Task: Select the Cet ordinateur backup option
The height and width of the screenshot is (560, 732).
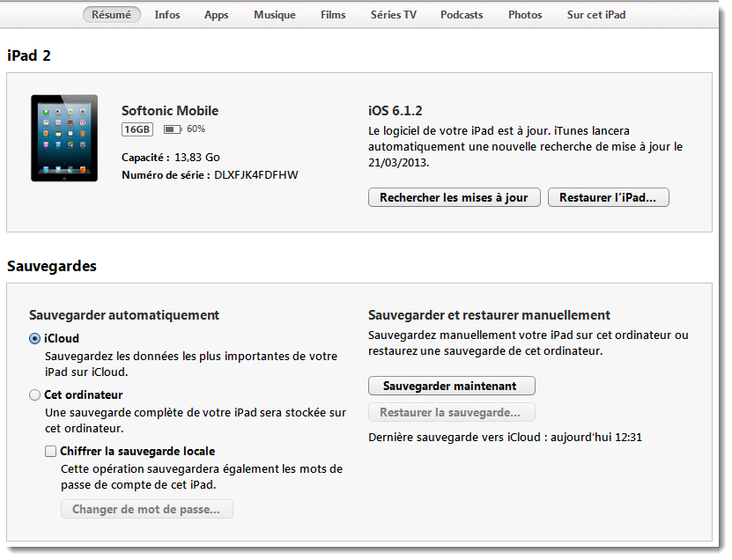Action: (x=35, y=395)
